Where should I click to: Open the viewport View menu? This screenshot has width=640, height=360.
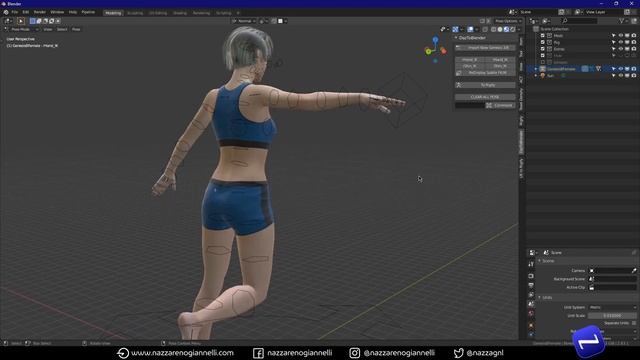point(48,29)
